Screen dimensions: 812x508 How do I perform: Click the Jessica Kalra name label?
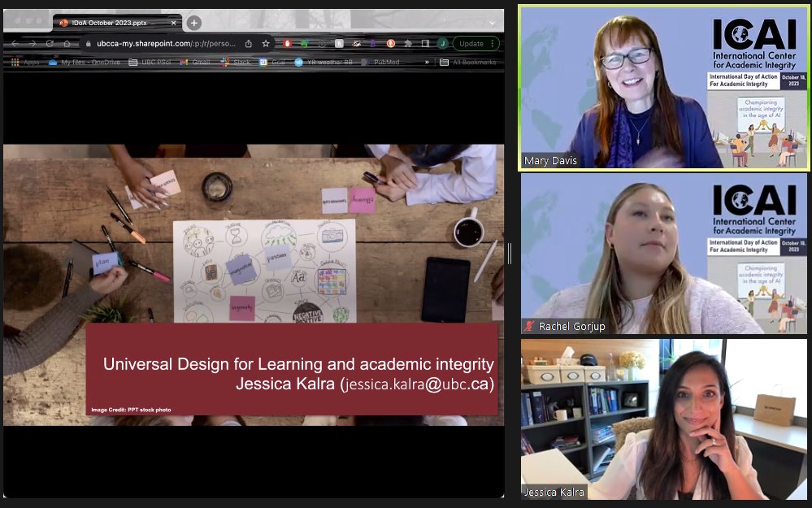click(x=554, y=492)
